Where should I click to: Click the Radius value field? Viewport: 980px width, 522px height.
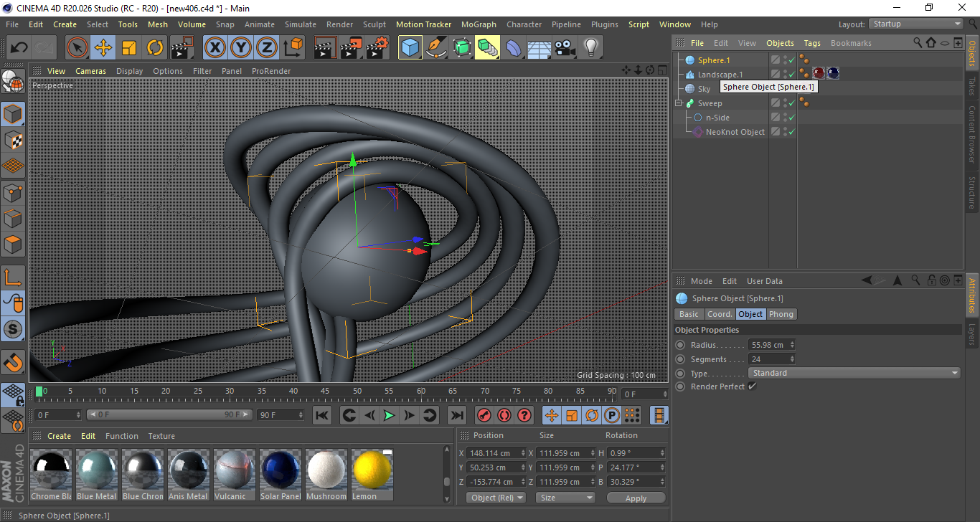[772, 345]
